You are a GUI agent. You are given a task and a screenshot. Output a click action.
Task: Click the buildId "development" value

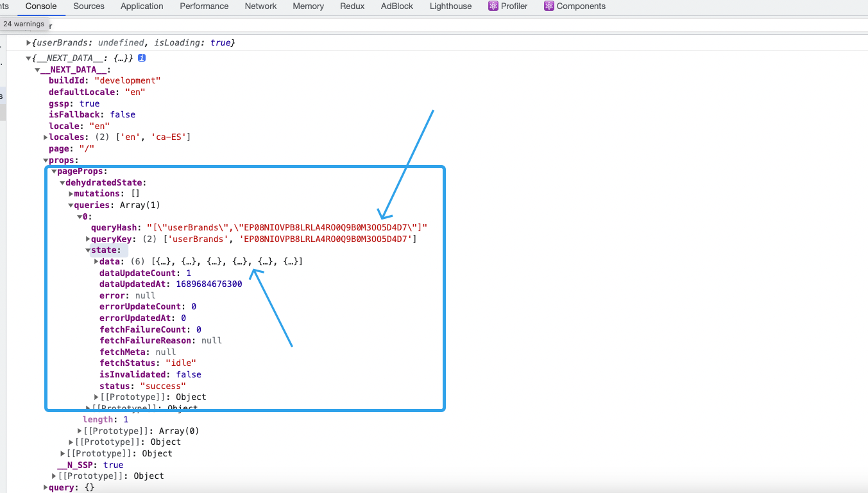[127, 81]
